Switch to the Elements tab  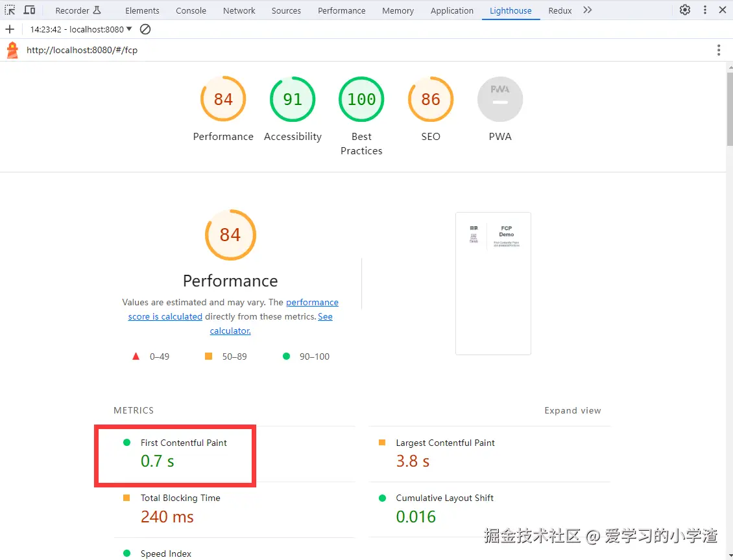point(142,10)
